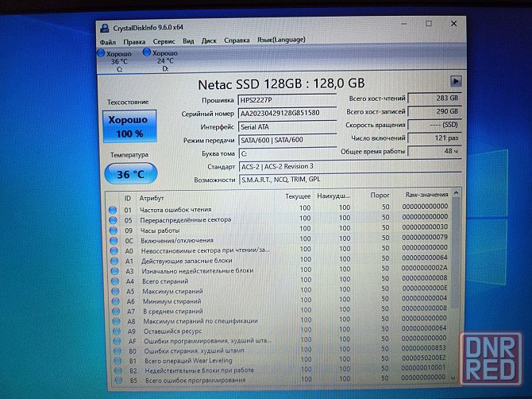Click raw value 00000000002A
Image resolution: width=532 pixels, height=399 pixels.
[x=425, y=268]
